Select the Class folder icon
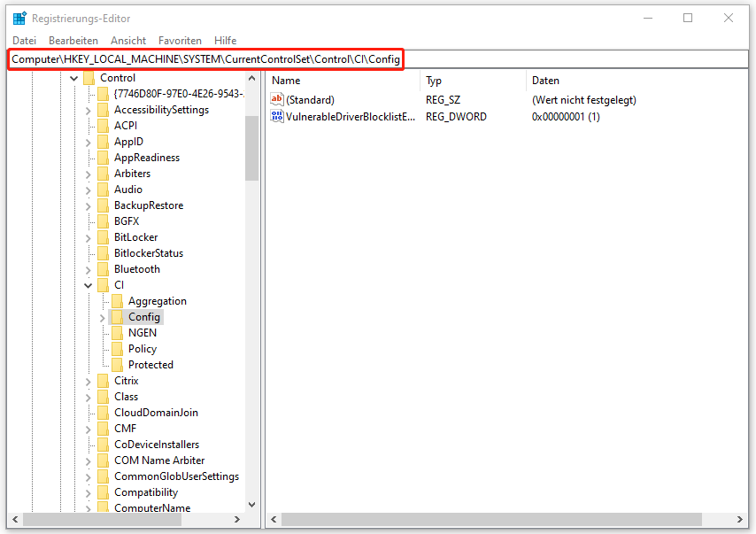Image resolution: width=756 pixels, height=534 pixels. point(103,397)
